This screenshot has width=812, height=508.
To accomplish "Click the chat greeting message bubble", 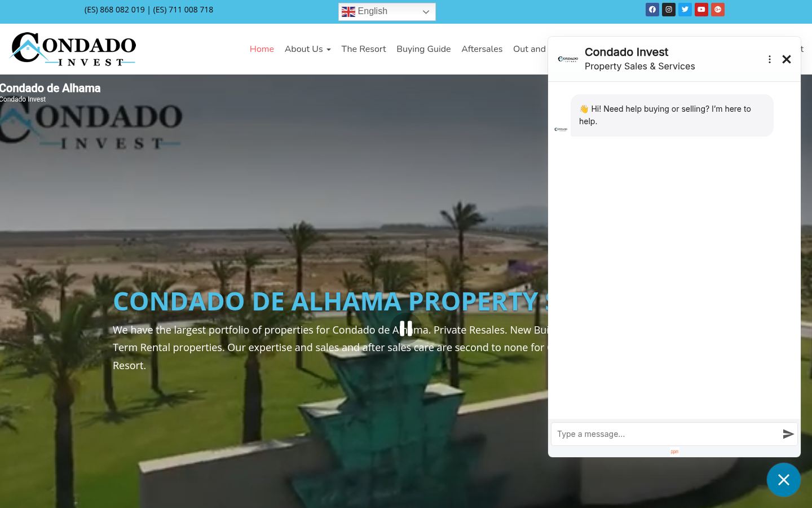I will [x=672, y=115].
